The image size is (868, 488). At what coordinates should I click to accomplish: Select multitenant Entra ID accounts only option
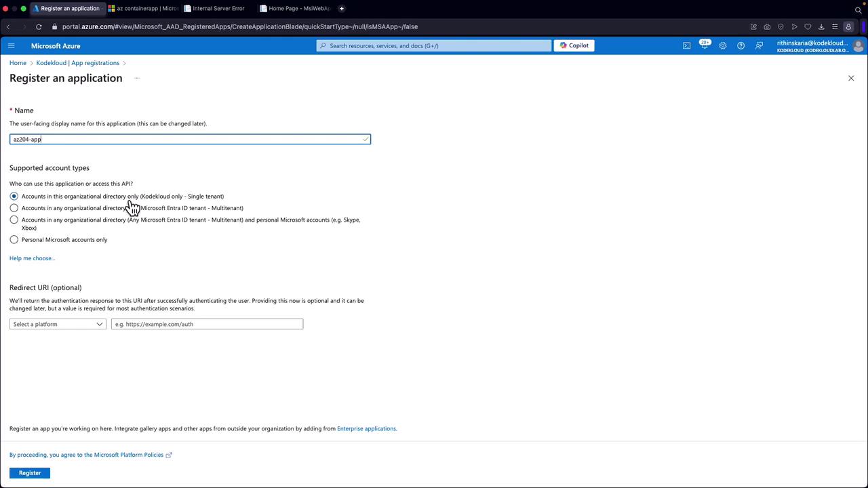(14, 208)
